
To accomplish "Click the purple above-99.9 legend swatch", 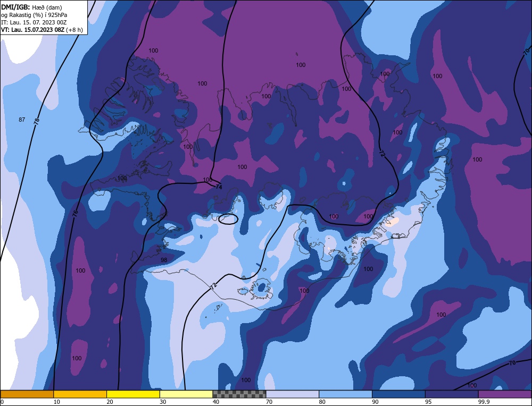I will pos(505,394).
